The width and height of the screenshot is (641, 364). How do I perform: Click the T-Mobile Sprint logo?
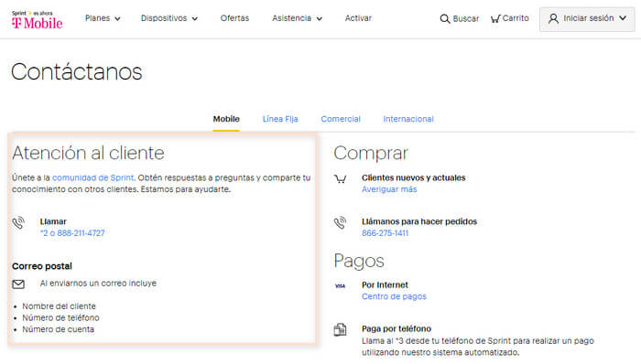click(x=38, y=19)
